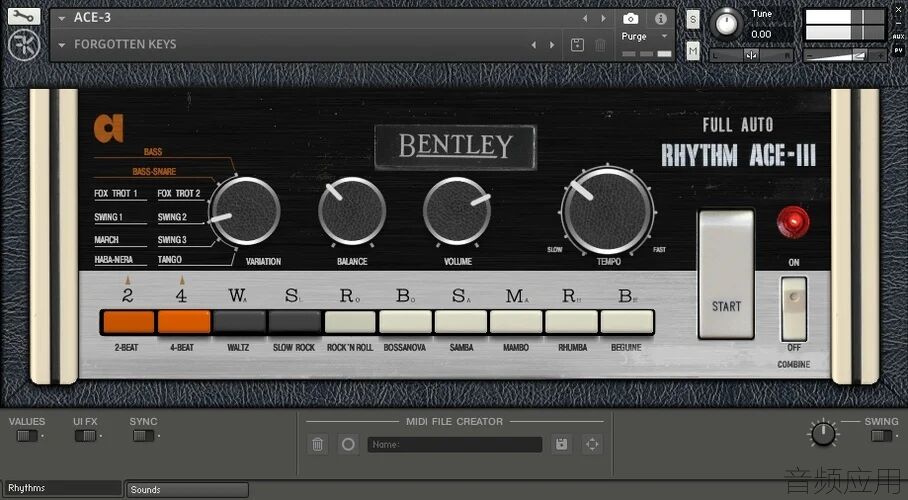
Task: Click the MIDI drag crosshair icon
Action: (x=592, y=444)
